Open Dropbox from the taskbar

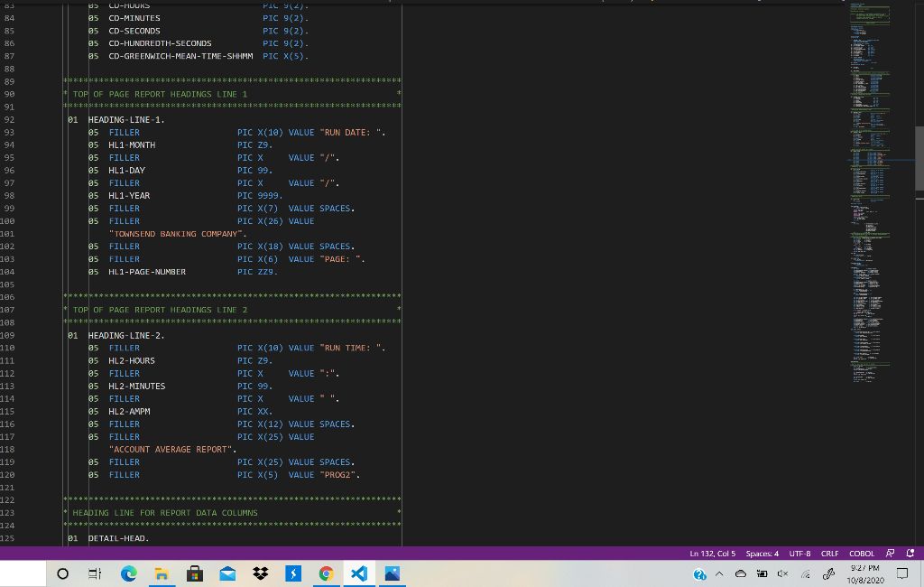pos(260,573)
